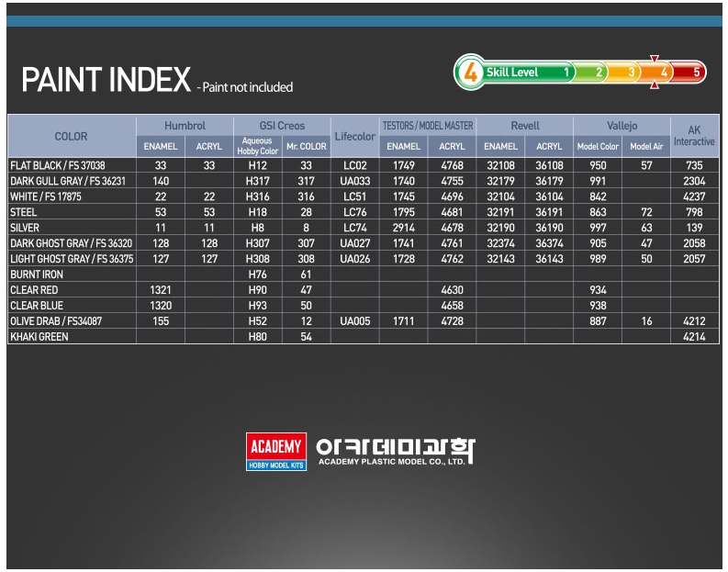Click the Mr. COLOR sub-header
This screenshot has height=572, width=728.
306,147
